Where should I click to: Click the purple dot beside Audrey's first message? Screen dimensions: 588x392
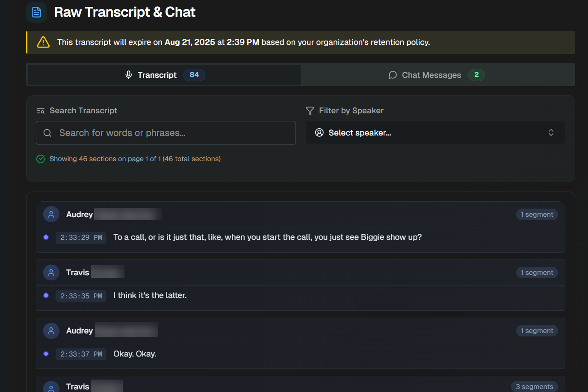coord(46,237)
